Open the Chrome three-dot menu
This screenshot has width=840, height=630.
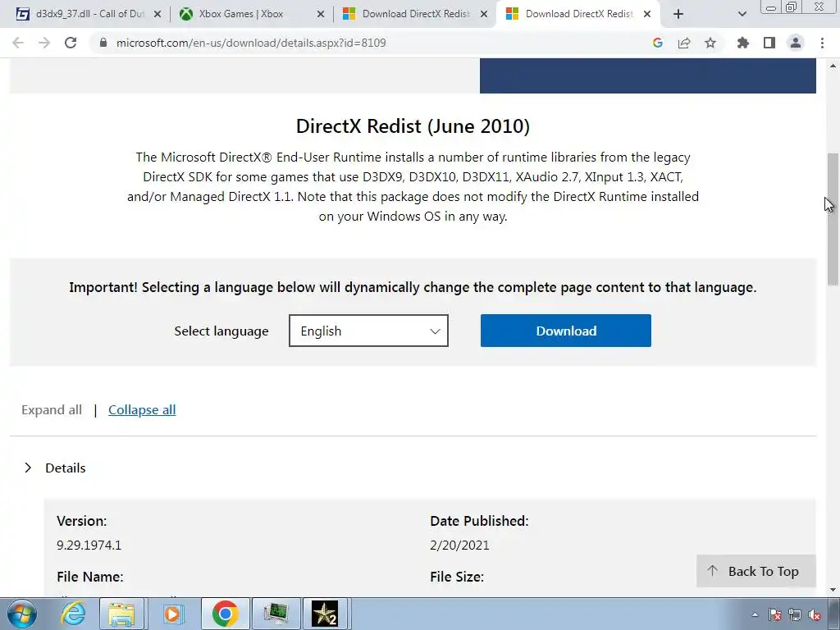click(x=822, y=43)
